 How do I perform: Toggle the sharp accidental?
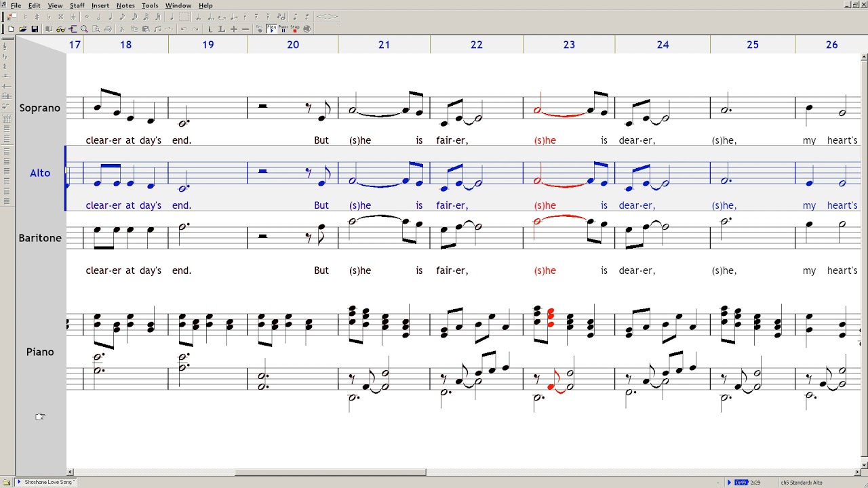tap(37, 16)
